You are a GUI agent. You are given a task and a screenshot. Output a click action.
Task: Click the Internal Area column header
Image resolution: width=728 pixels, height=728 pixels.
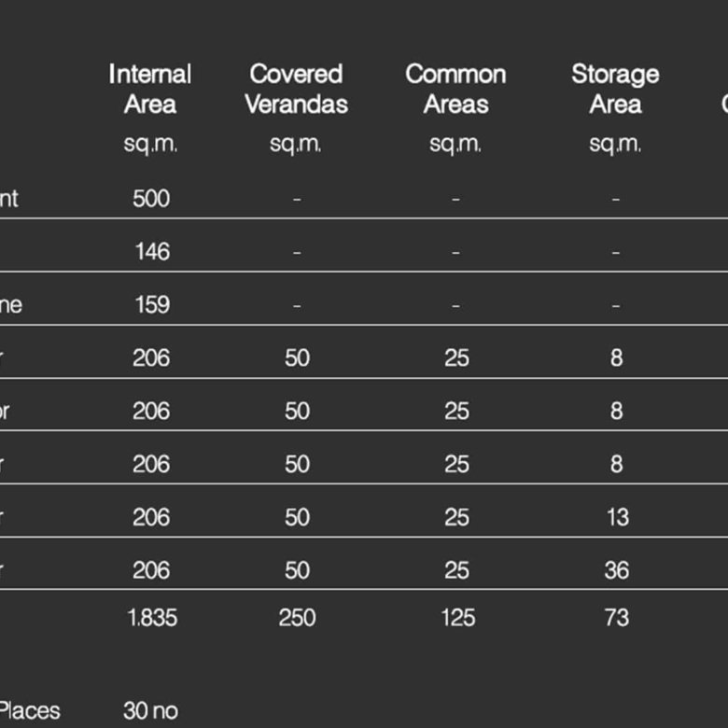point(150,89)
